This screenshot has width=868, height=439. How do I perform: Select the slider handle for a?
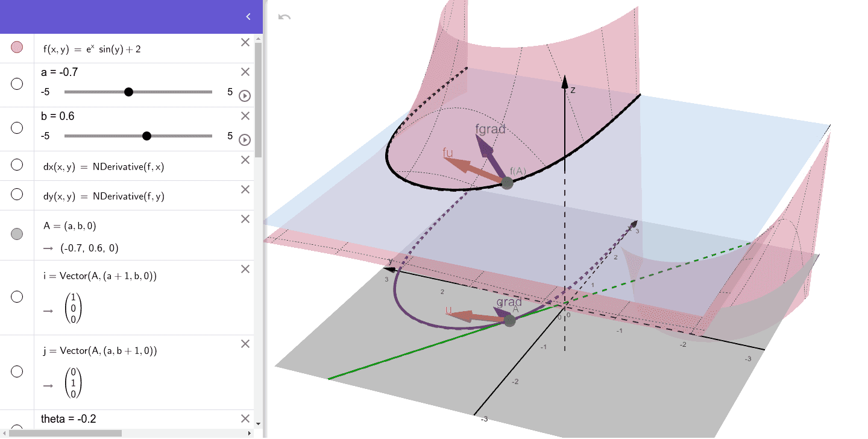pyautogui.click(x=128, y=92)
